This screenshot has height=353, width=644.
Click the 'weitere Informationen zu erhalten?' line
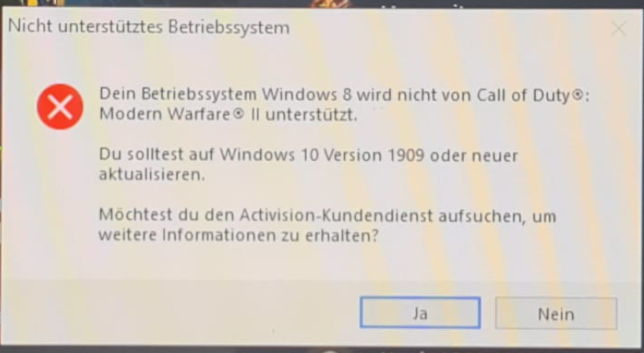(x=238, y=235)
